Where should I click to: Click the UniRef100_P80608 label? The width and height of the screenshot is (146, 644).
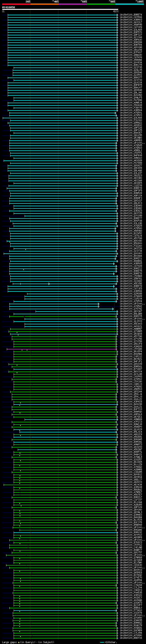pyautogui.click(x=131, y=105)
